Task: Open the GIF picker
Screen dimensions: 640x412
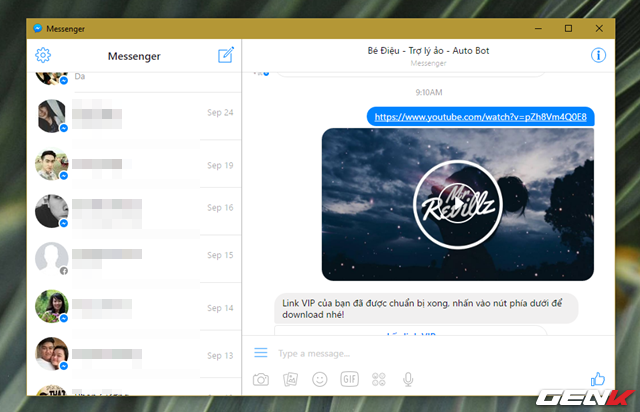Action: [x=349, y=379]
